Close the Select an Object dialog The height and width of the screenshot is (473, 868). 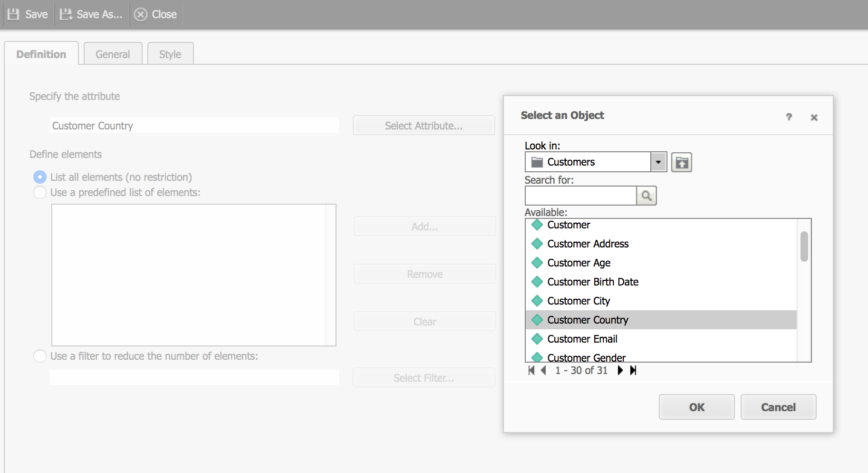[x=814, y=118]
